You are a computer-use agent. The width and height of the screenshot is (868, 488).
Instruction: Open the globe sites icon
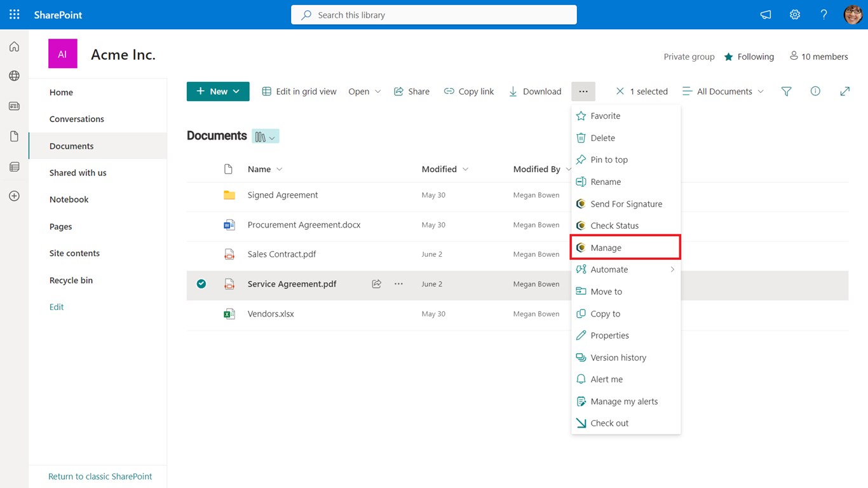coord(14,76)
